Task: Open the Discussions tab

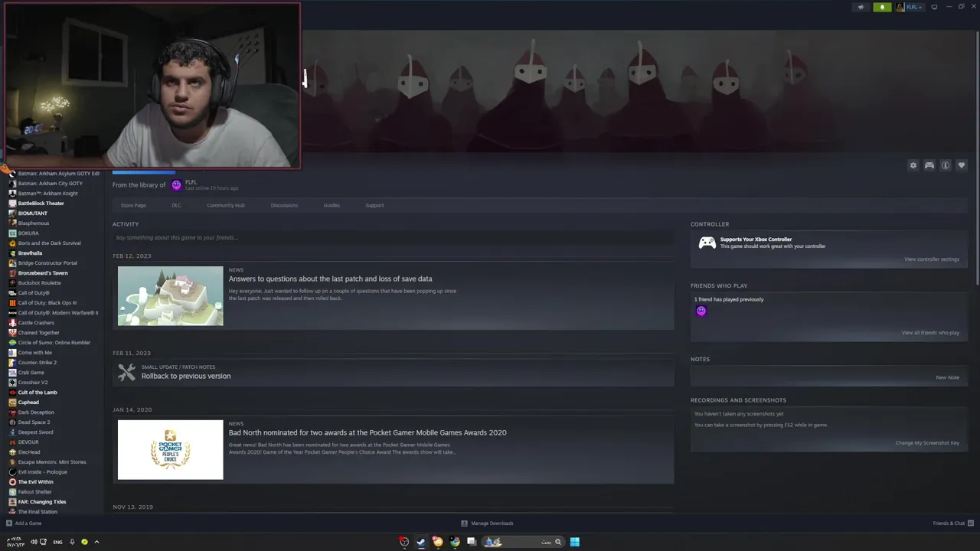Action: [x=284, y=205]
